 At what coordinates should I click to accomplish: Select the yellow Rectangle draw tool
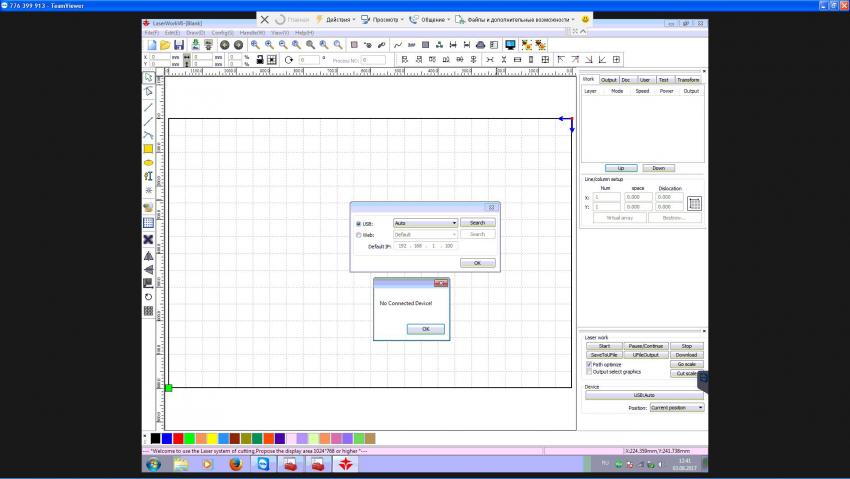[x=148, y=148]
